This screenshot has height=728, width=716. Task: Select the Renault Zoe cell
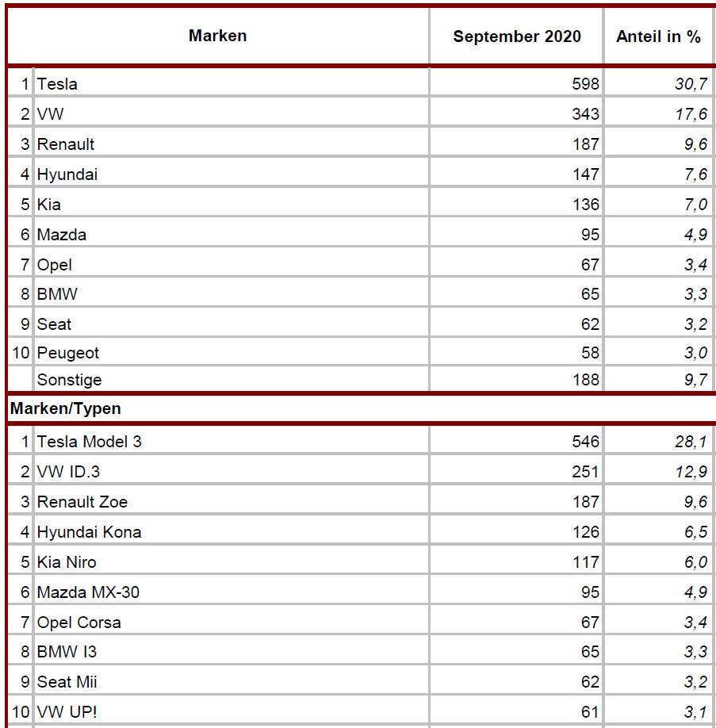[82, 502]
